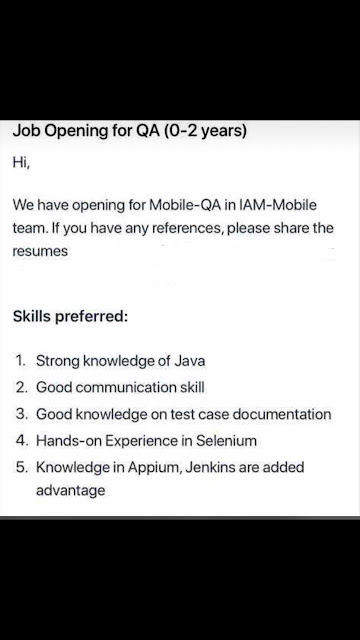360x640 pixels.
Task: Click the number '4.' list marker
Action: click(x=21, y=441)
